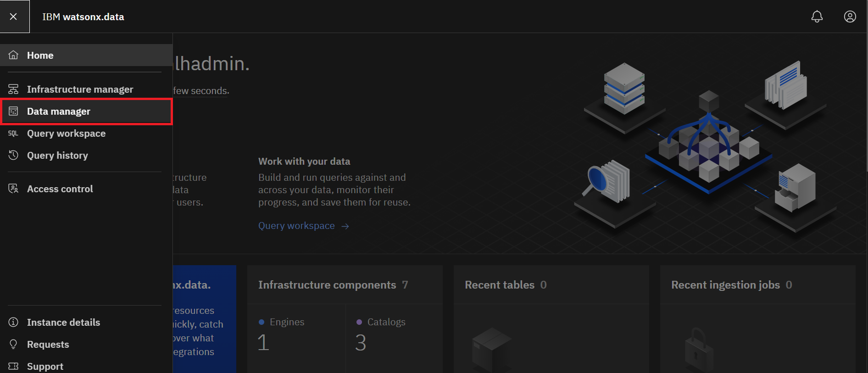Image resolution: width=868 pixels, height=373 pixels.
Task: Click the Data manager icon
Action: 13,111
